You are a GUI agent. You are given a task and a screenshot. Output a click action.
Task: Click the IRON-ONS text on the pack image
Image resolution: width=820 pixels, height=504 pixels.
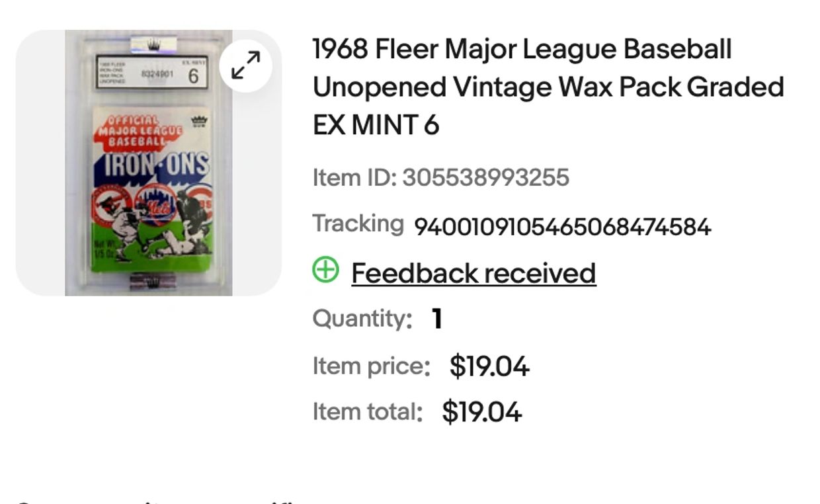155,165
